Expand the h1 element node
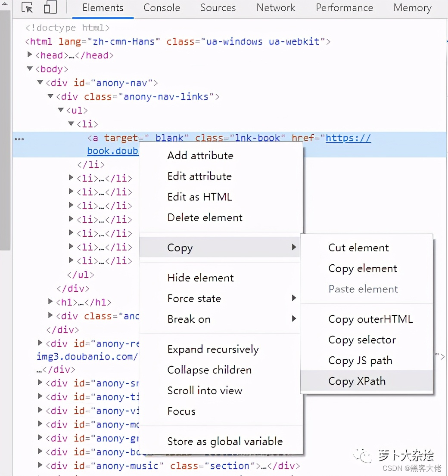Image resolution: width=448 pixels, height=476 pixels. [x=50, y=301]
